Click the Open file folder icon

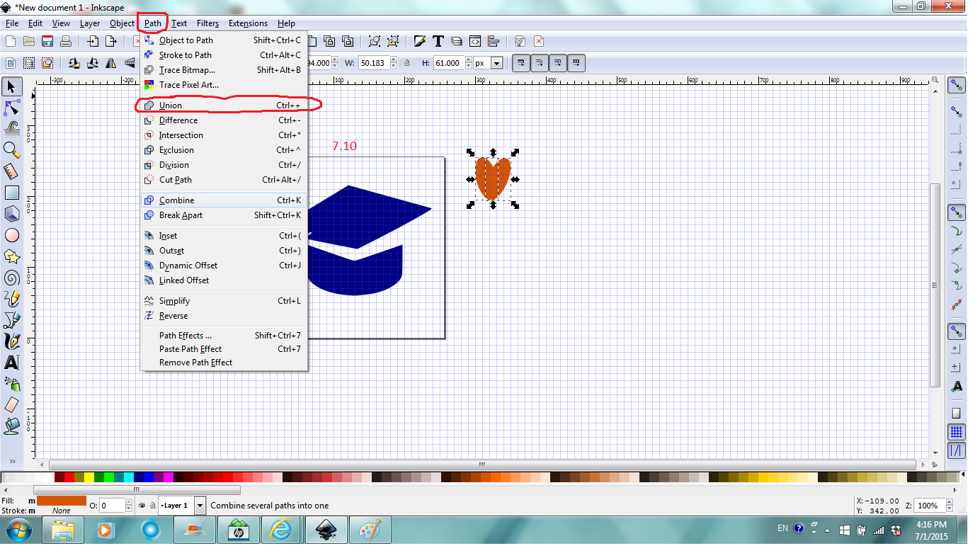[x=29, y=41]
